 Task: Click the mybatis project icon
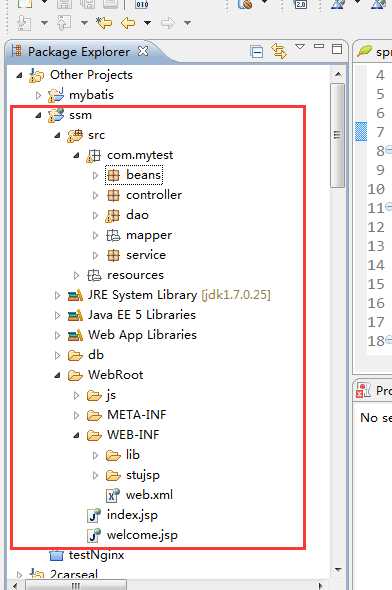coord(56,95)
